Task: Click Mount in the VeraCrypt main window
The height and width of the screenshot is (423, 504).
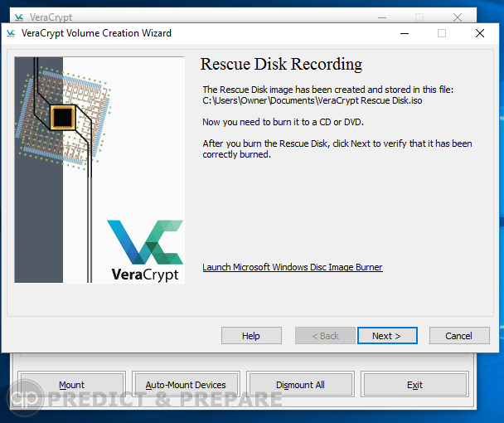Action: point(71,385)
